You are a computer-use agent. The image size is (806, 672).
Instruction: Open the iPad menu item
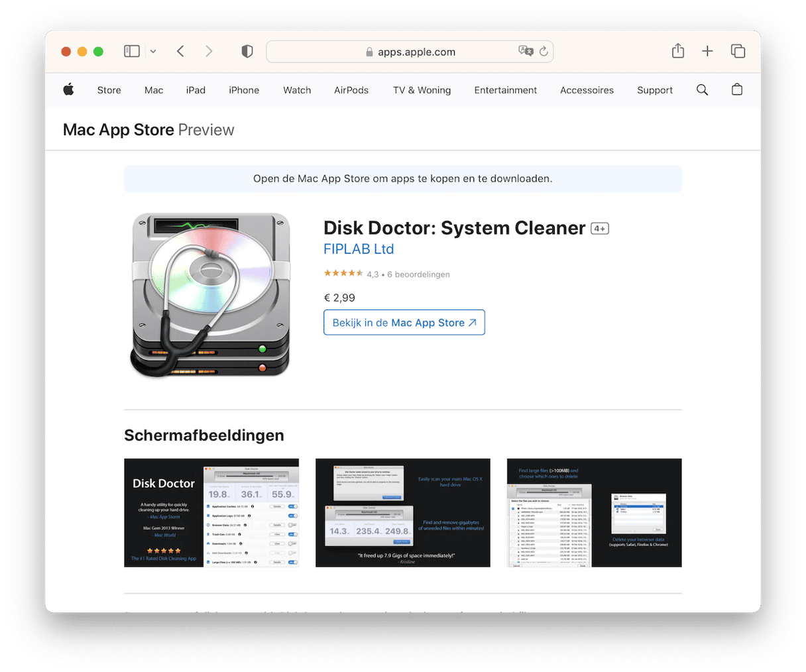pyautogui.click(x=196, y=90)
